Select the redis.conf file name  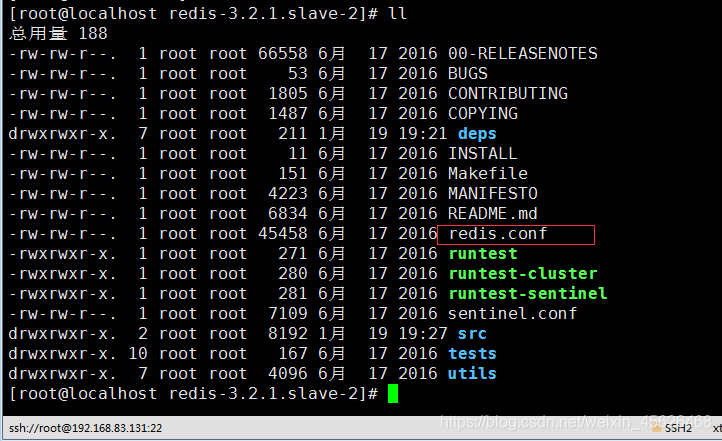(498, 234)
